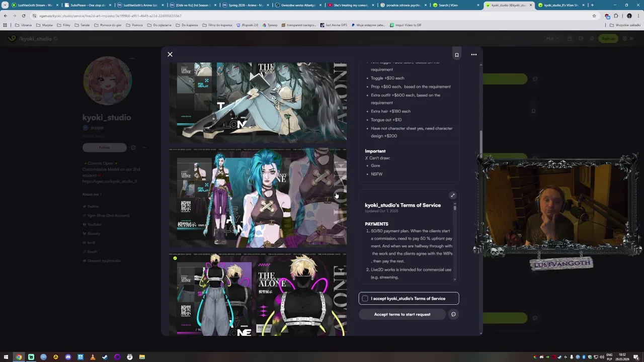Open the notification center icon in system tray
The height and width of the screenshot is (362, 644).
pyautogui.click(x=636, y=357)
